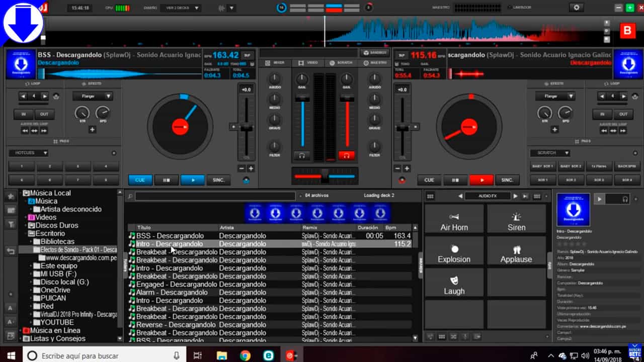Screen dimensions: 644x362
Task: Open File Explorer from the taskbar
Action: [222, 355]
